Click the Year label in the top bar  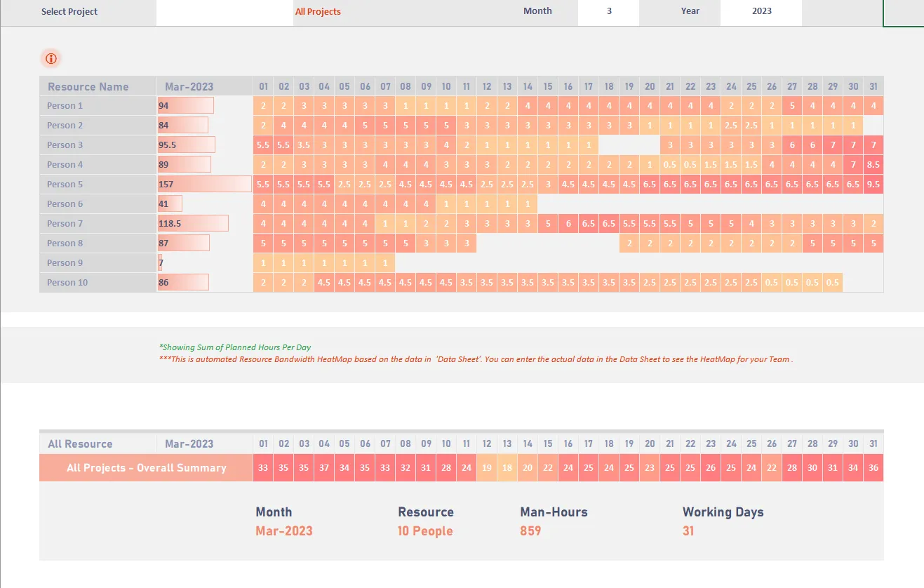[690, 11]
